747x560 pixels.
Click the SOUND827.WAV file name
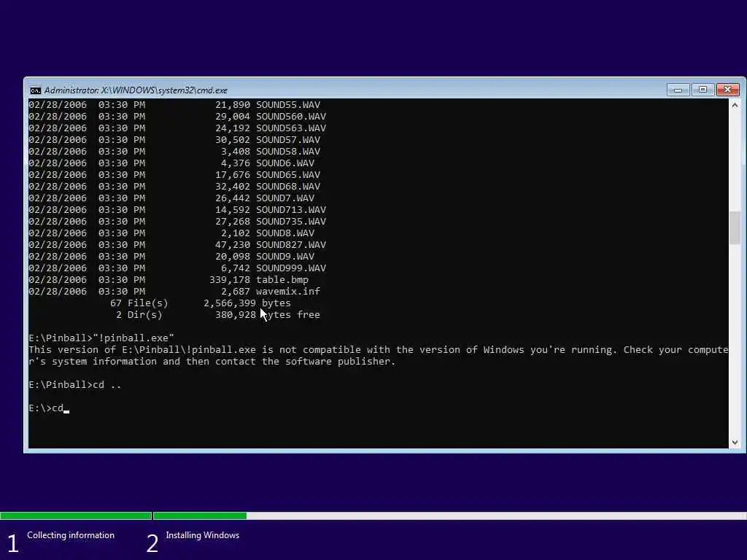click(x=291, y=245)
